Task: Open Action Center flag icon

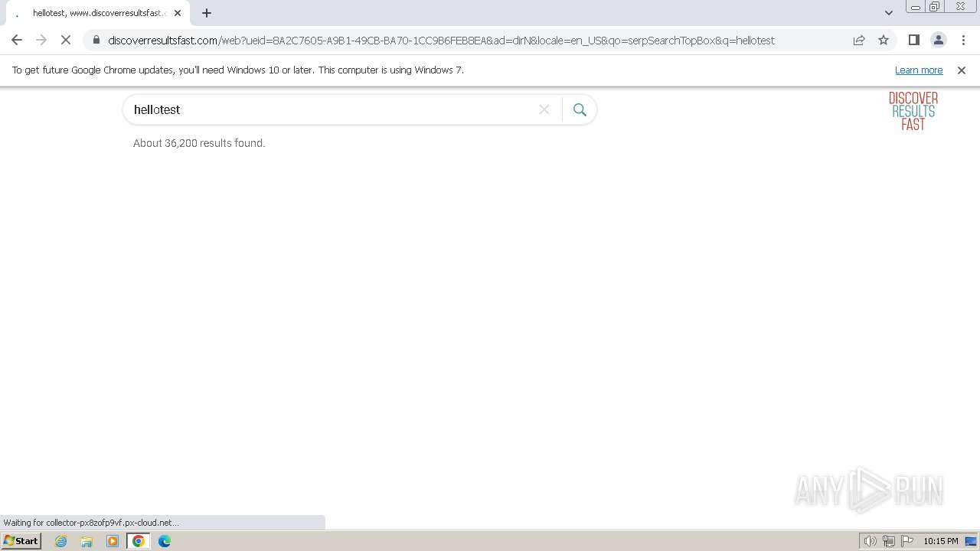Action: click(x=907, y=541)
